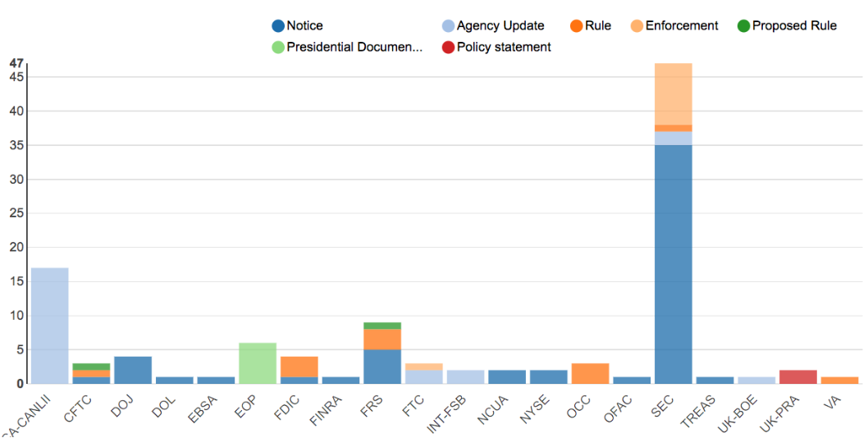Select the EOP Presidential Document bar
This screenshot has width=868, height=447.
pyautogui.click(x=258, y=363)
